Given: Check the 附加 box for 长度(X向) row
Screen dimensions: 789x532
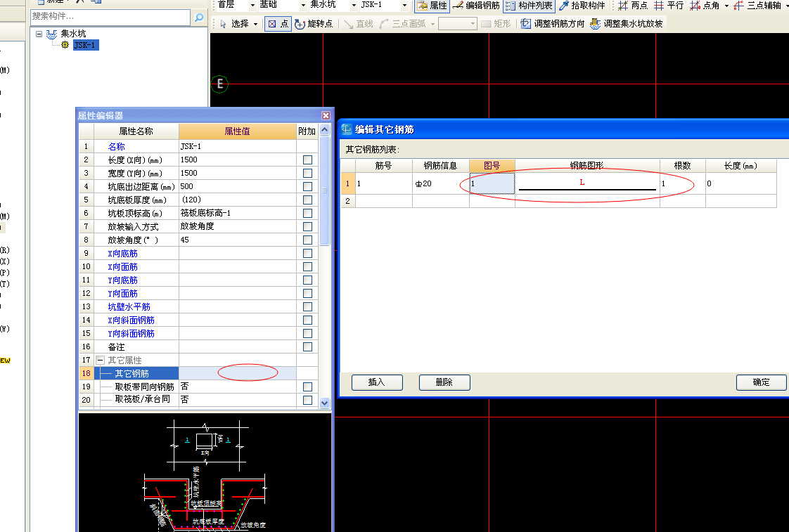Looking at the screenshot, I should coord(307,160).
